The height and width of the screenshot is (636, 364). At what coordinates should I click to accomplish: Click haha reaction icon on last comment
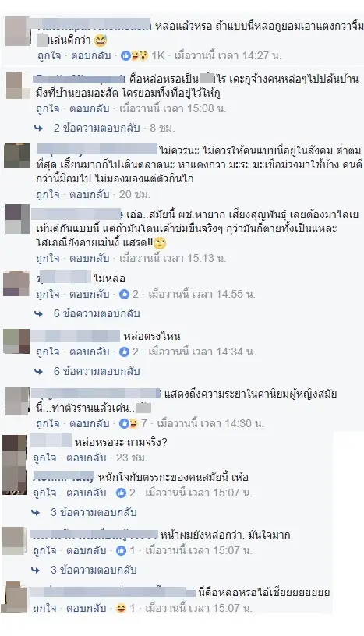tap(121, 608)
